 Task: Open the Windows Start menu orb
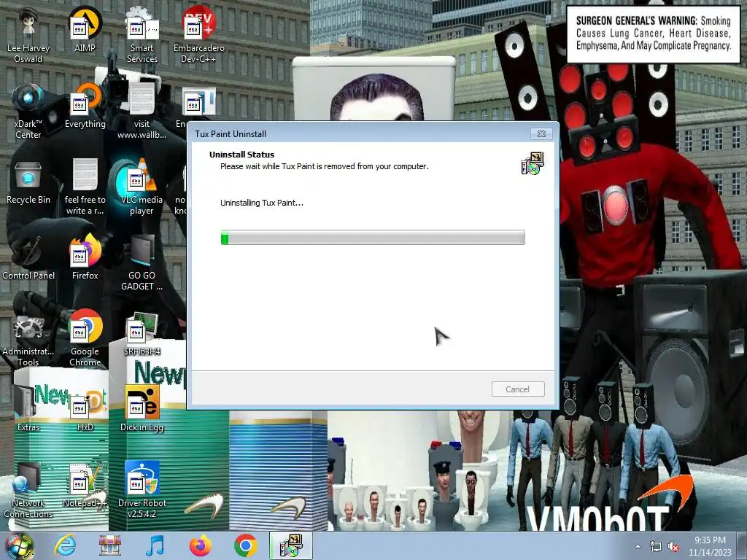pos(19,546)
